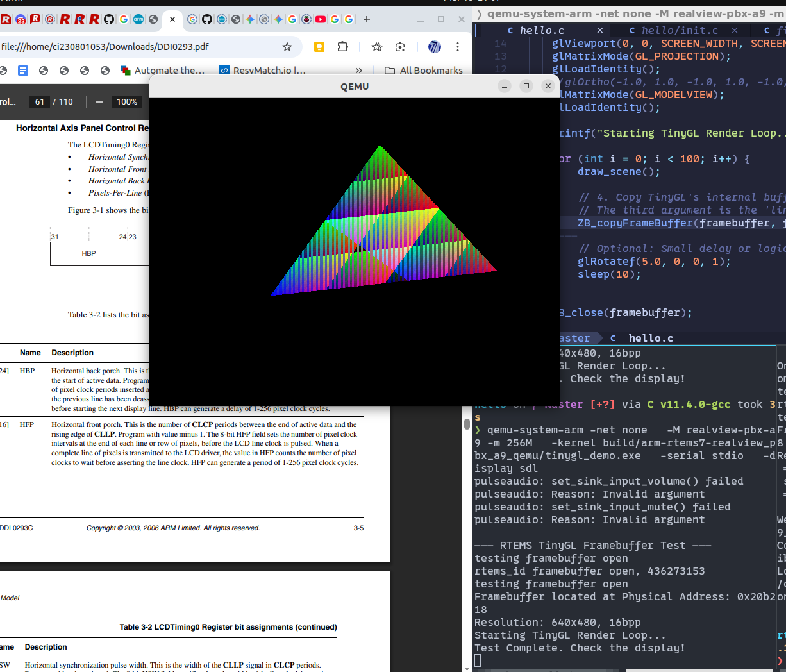The width and height of the screenshot is (786, 672).
Task: Click the PDF zoom percentage field
Action: [126, 102]
